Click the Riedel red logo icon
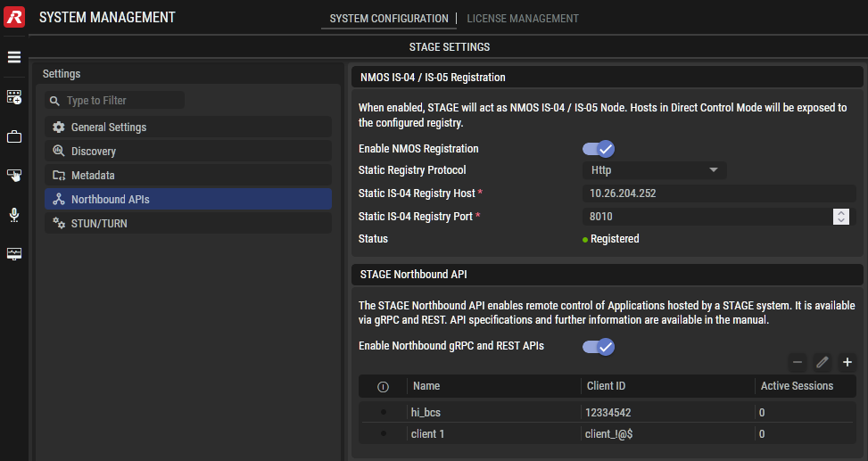 click(14, 17)
